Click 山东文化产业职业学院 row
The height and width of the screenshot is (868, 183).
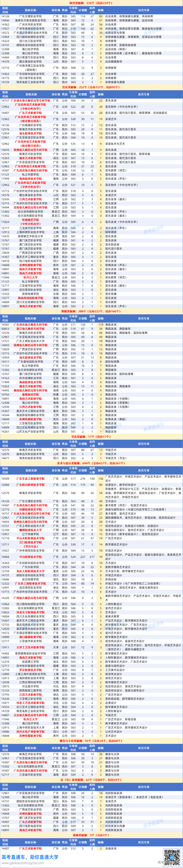click(x=91, y=431)
